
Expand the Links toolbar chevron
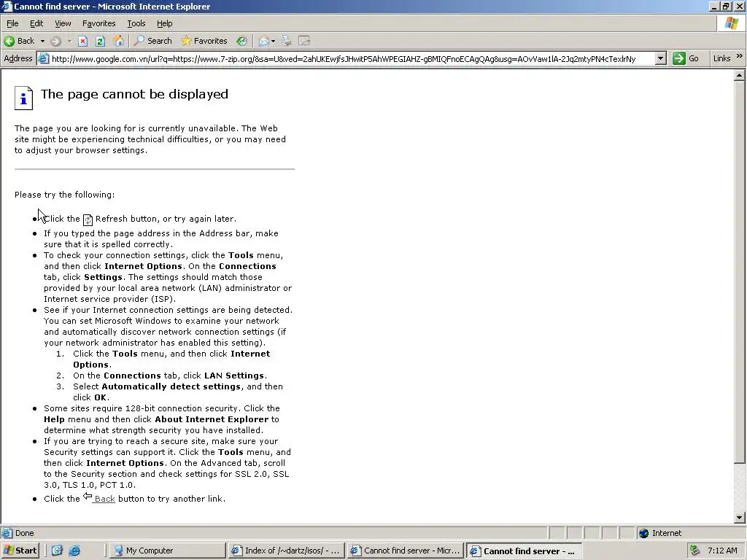740,56
